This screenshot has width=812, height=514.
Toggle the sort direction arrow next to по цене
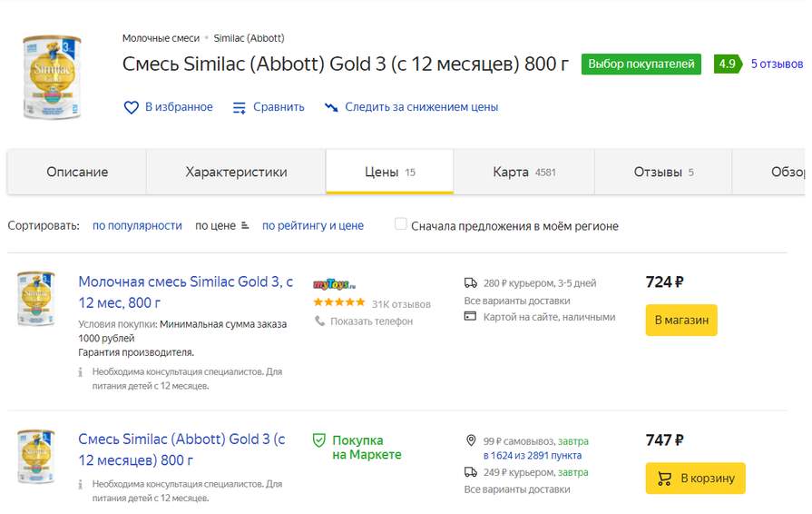point(245,225)
